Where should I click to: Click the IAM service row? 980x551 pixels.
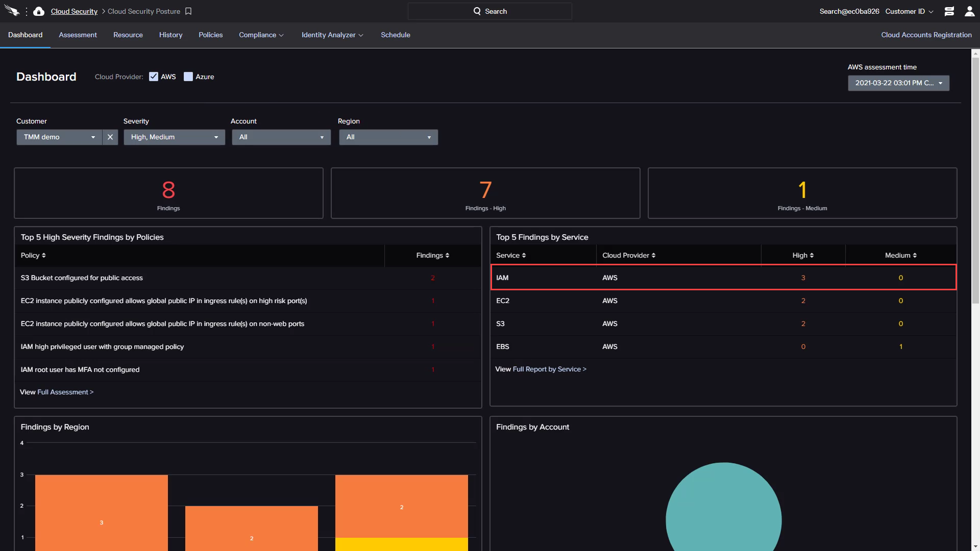(723, 278)
